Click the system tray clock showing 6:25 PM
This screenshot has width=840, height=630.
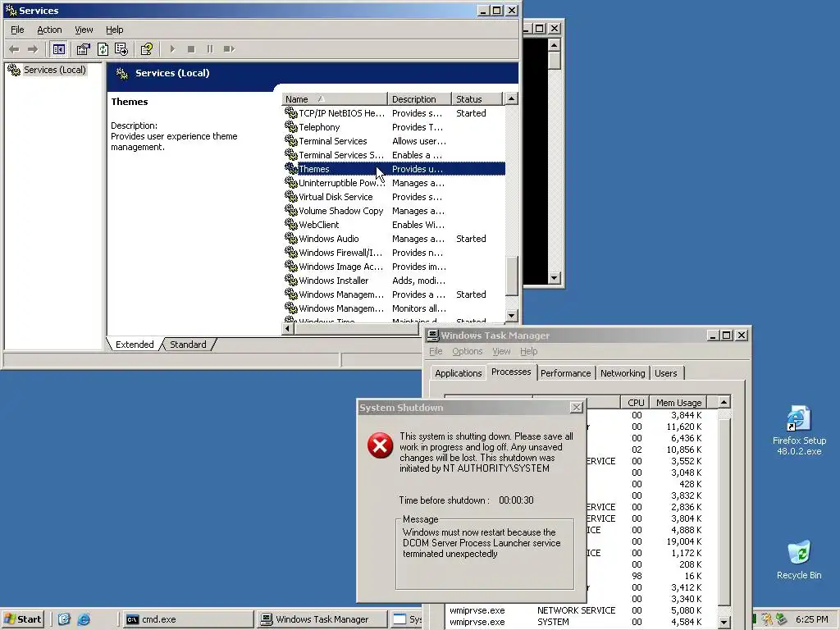click(811, 619)
